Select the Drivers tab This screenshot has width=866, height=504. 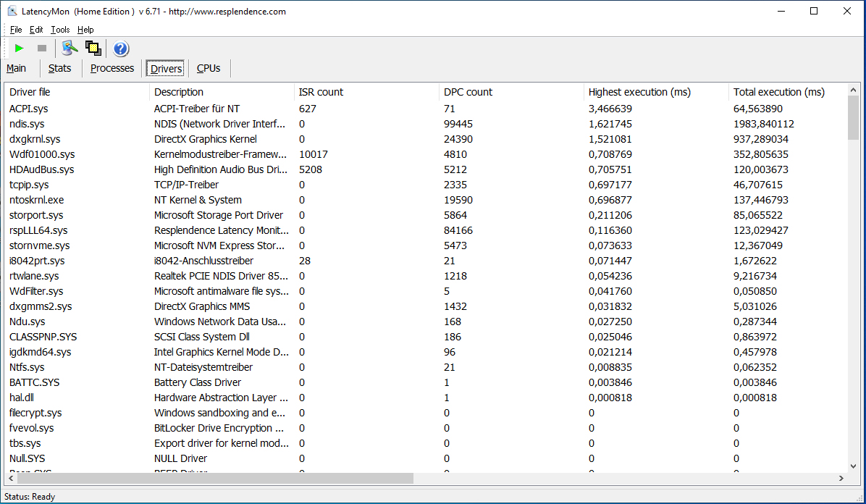[x=167, y=68]
